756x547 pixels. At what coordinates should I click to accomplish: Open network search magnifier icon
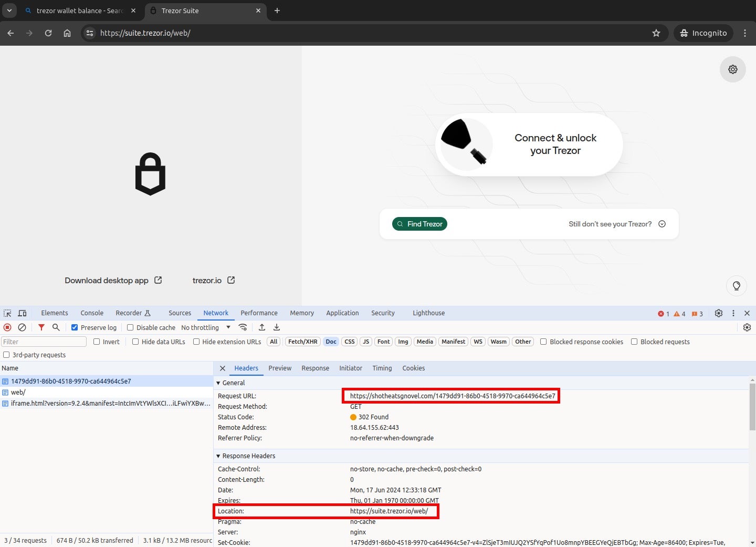(x=56, y=327)
